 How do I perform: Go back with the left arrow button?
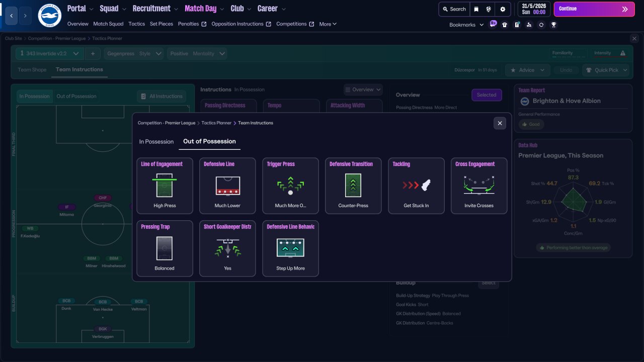pyautogui.click(x=12, y=16)
